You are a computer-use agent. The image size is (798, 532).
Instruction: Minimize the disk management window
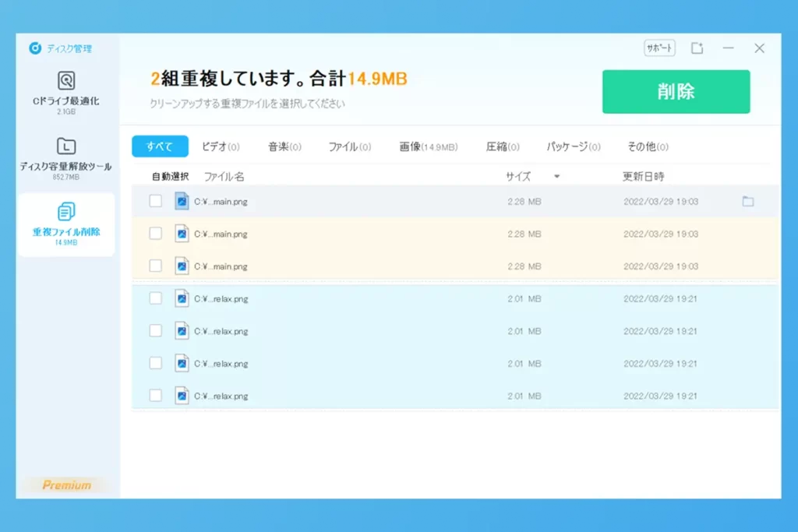729,48
